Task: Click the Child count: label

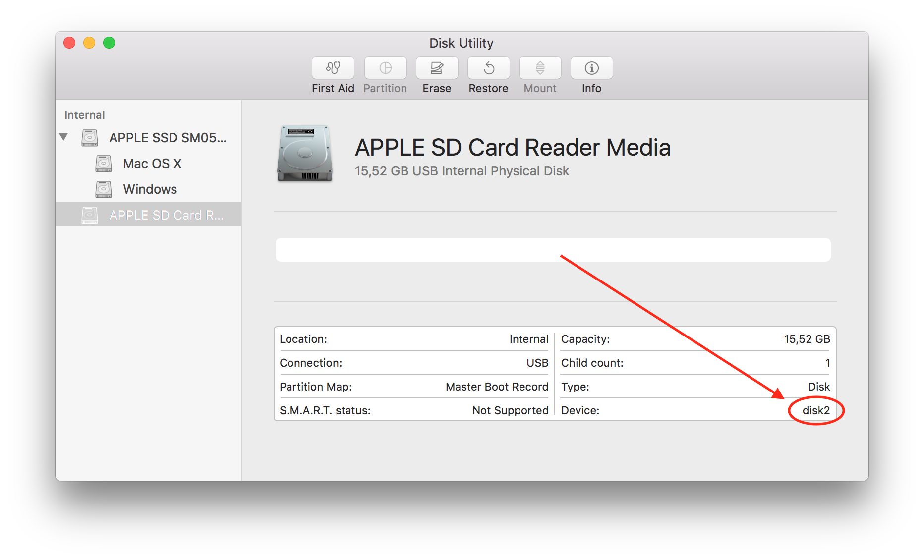Action: coord(592,363)
